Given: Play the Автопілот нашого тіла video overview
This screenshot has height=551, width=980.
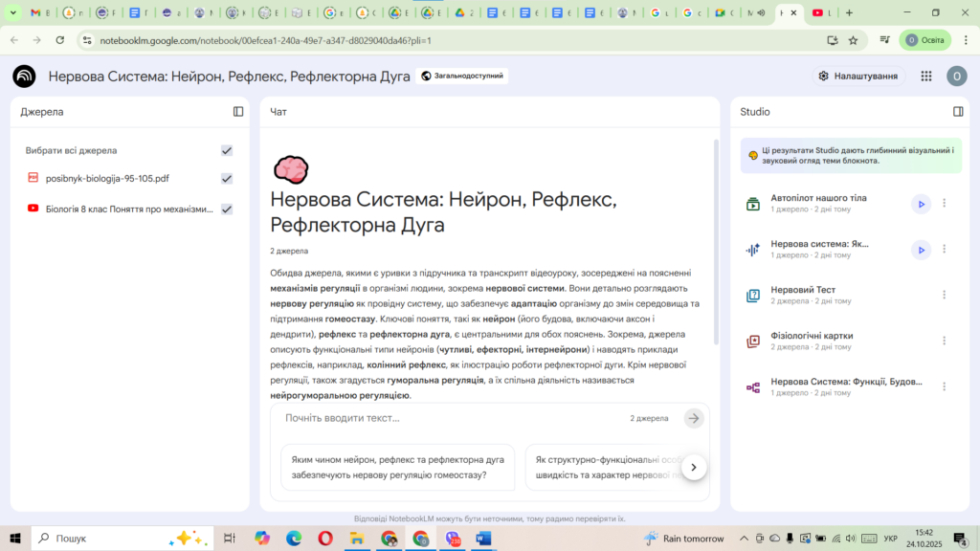Looking at the screenshot, I should tap(920, 203).
